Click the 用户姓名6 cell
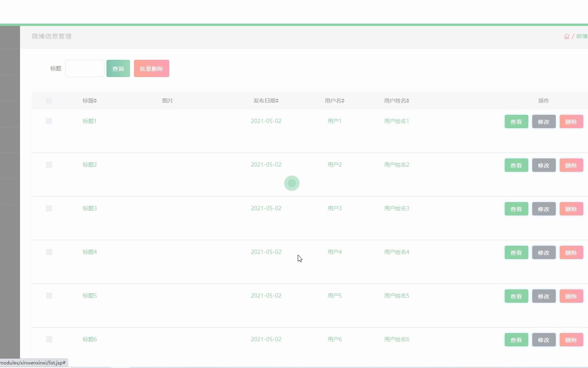This screenshot has height=368, width=588. [x=397, y=339]
